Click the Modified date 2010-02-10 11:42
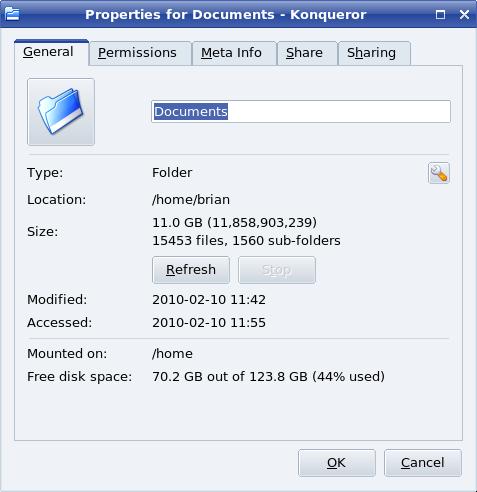477x492 pixels. (209, 300)
